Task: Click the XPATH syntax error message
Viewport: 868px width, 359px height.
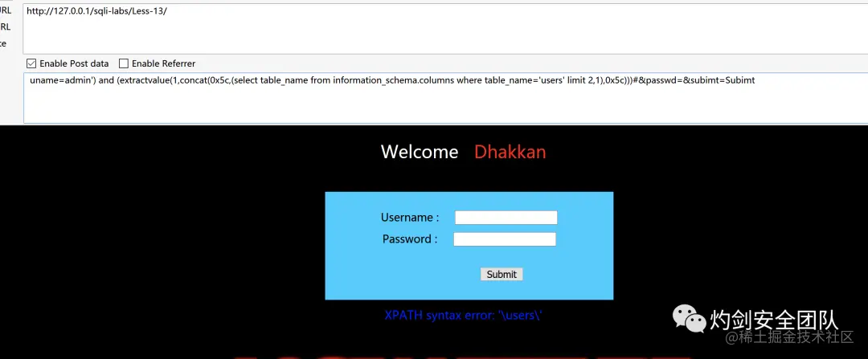Action: point(464,316)
